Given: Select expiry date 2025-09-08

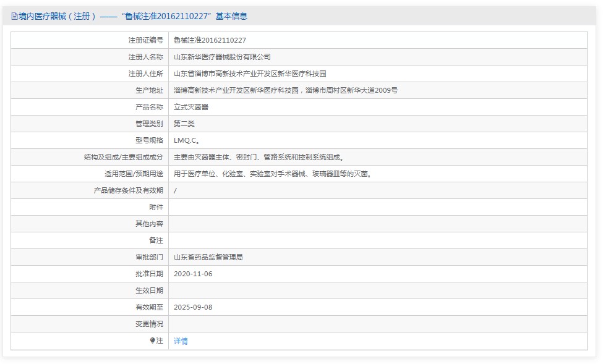Looking at the screenshot, I should 193,308.
